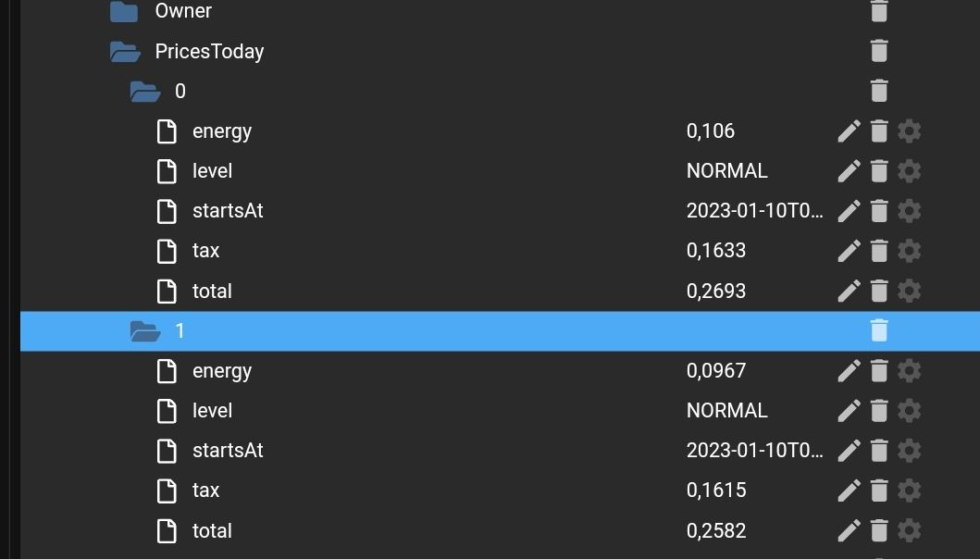Delete the PricesToday folder
980x559 pixels.
879,51
